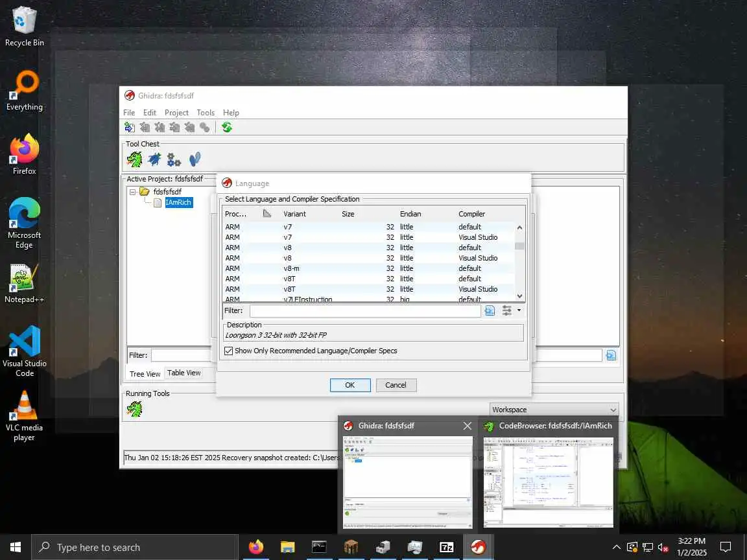Click the grey chain-link icon in Ghidra toolbar

[x=204, y=127]
